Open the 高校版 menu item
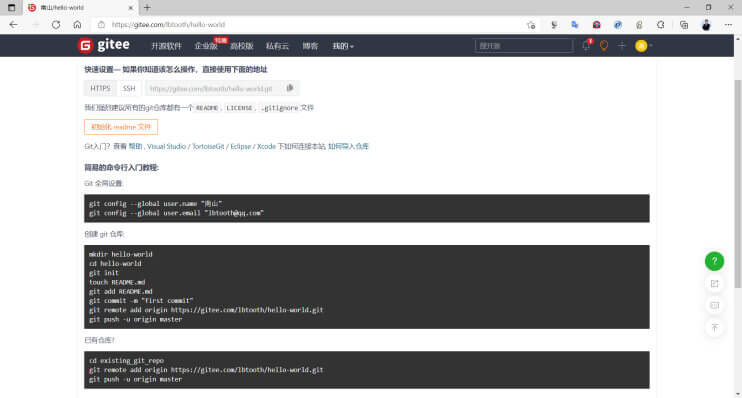The image size is (742, 398). 241,46
